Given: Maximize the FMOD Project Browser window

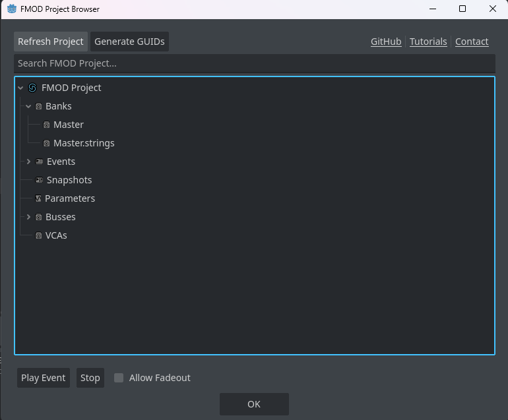Looking at the screenshot, I should pyautogui.click(x=462, y=9).
